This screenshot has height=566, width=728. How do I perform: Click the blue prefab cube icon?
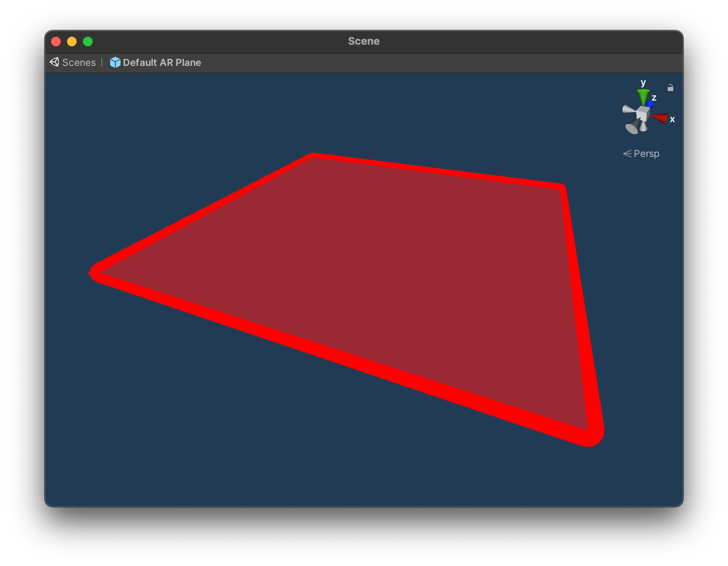[x=115, y=62]
